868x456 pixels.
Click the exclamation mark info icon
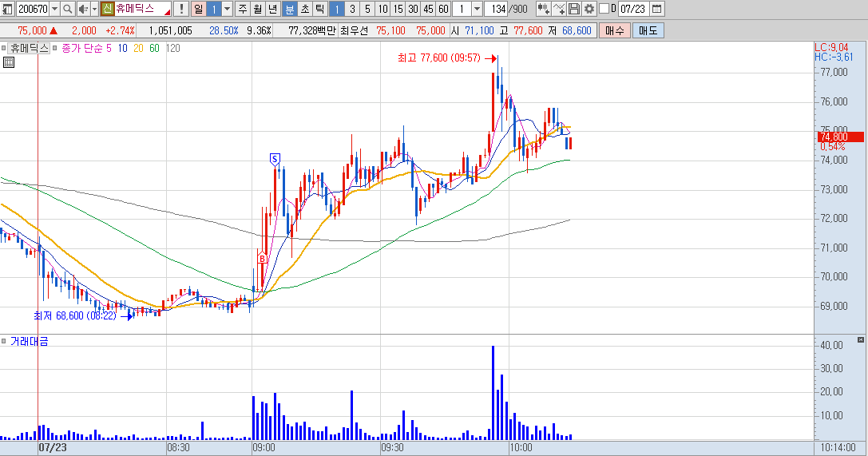point(181,9)
